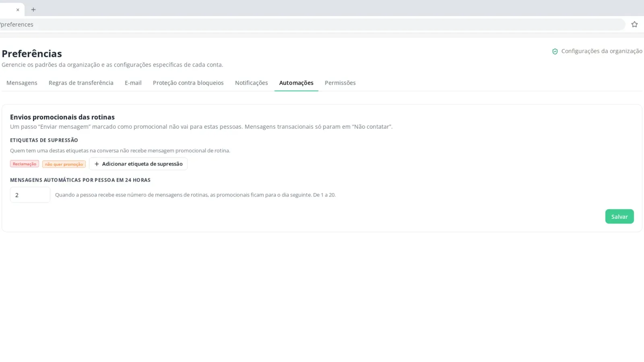Image resolution: width=644 pixels, height=362 pixels.
Task: Bookmark this page with the star icon
Action: point(634,25)
